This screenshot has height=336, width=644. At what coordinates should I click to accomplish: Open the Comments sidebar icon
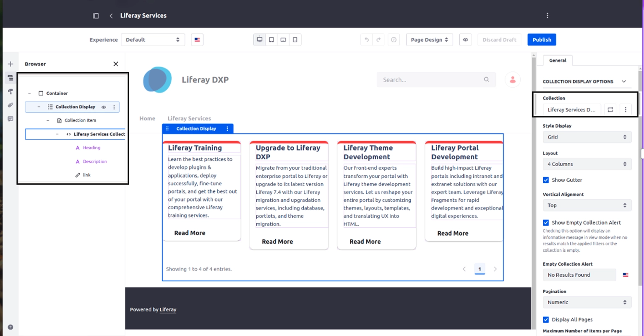pos(10,119)
